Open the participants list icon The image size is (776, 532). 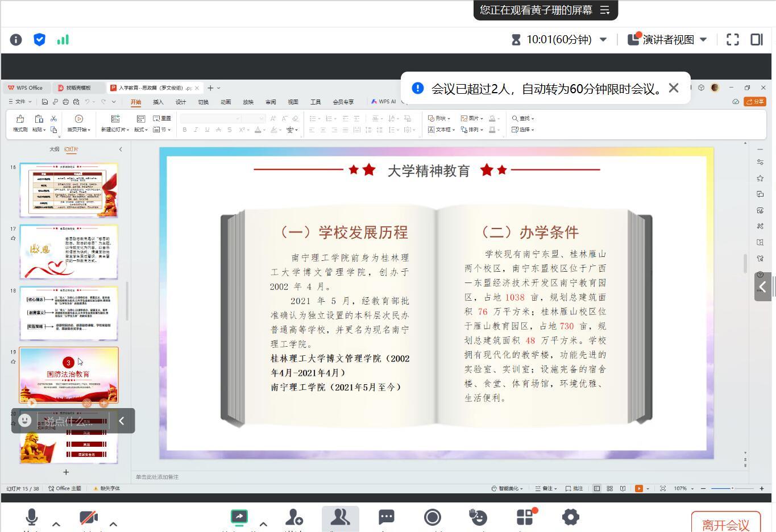[340, 517]
